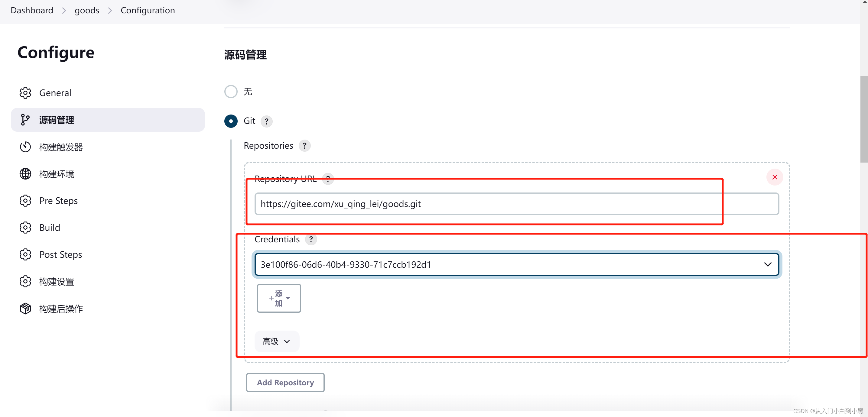Click the General gear icon in sidebar
868x417 pixels.
tap(25, 93)
